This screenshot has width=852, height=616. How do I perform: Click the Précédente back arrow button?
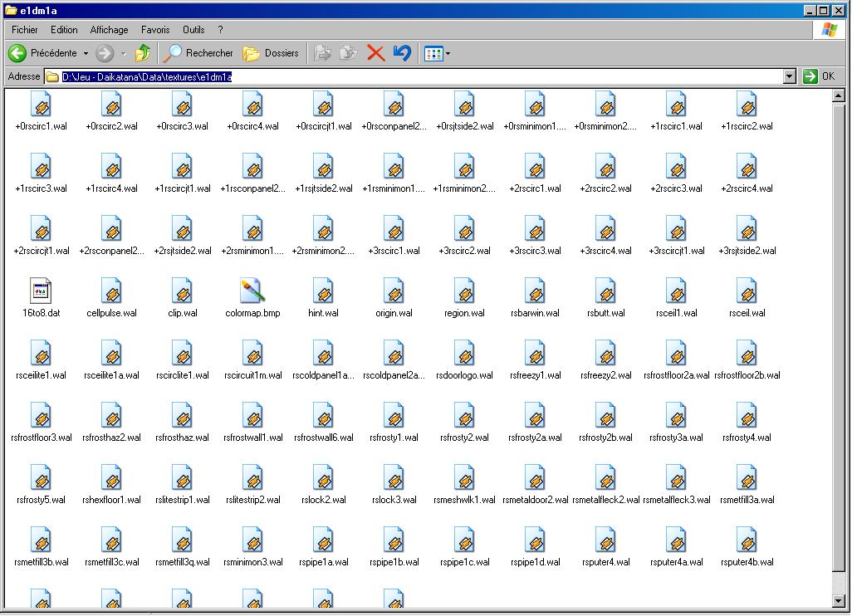[x=18, y=53]
